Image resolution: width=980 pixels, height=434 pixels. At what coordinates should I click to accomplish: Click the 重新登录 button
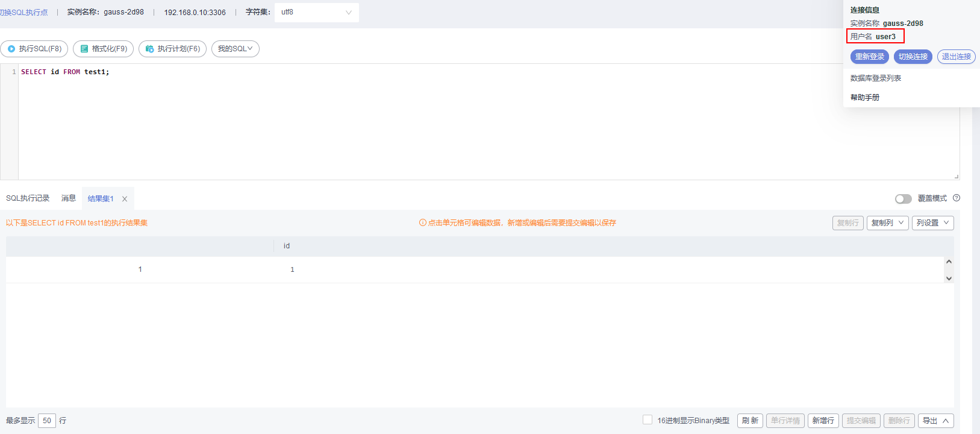tap(870, 57)
